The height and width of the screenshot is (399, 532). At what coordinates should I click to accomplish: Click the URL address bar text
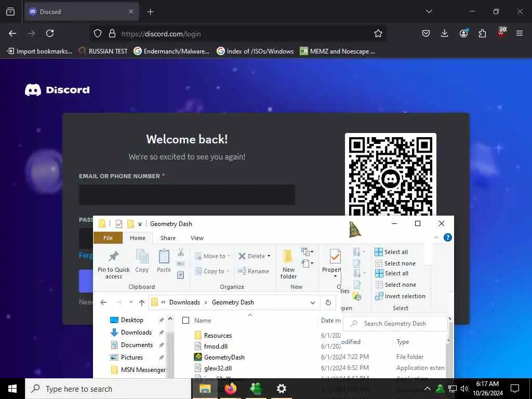161,34
